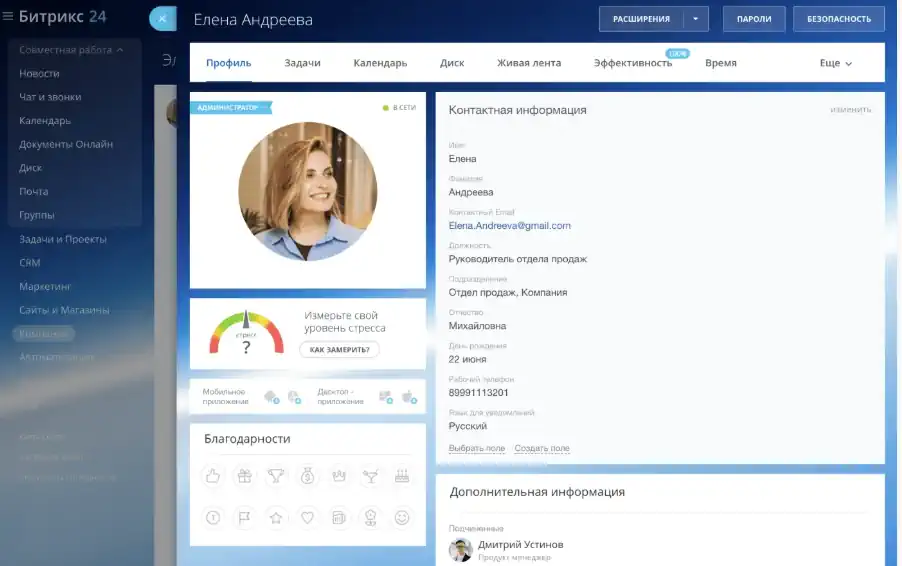
Task: Open Календарь in the left sidebar
Action: click(x=45, y=121)
